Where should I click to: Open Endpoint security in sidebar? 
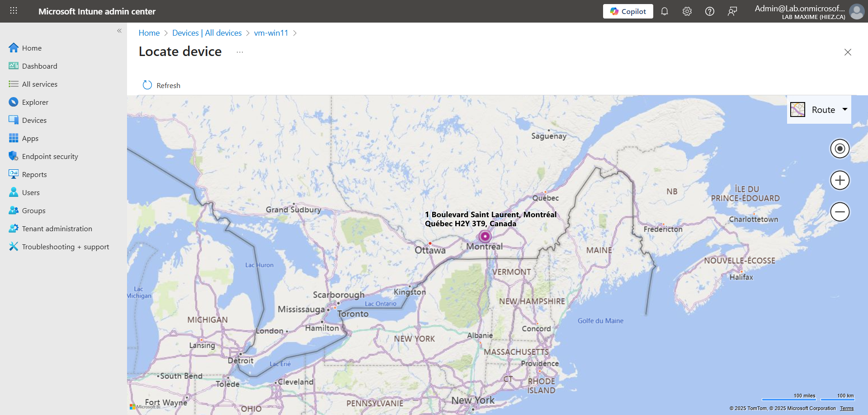click(x=50, y=156)
